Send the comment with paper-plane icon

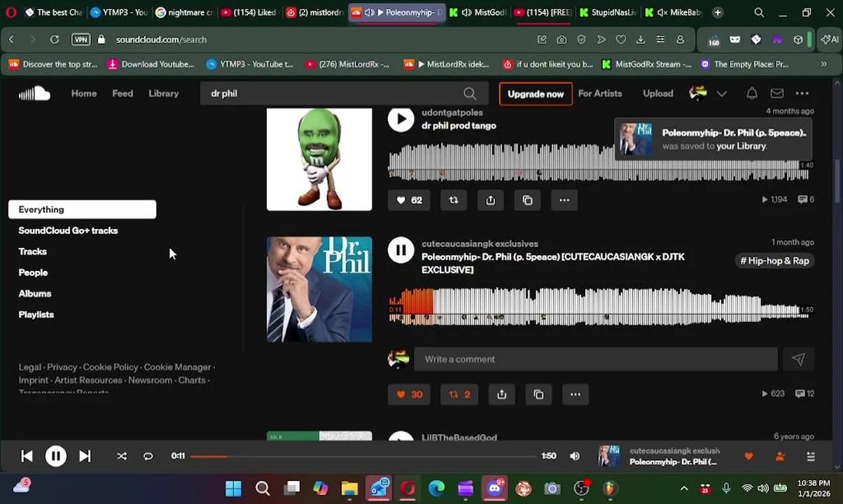click(798, 359)
